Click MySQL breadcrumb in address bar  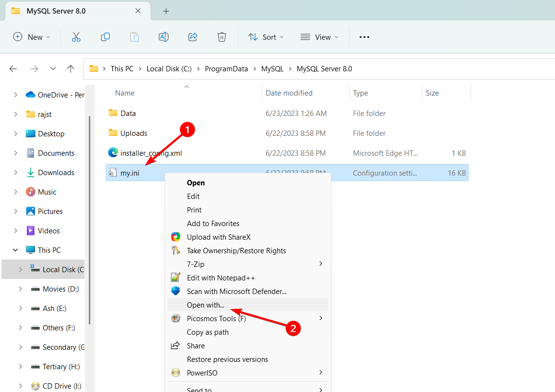[x=272, y=68]
